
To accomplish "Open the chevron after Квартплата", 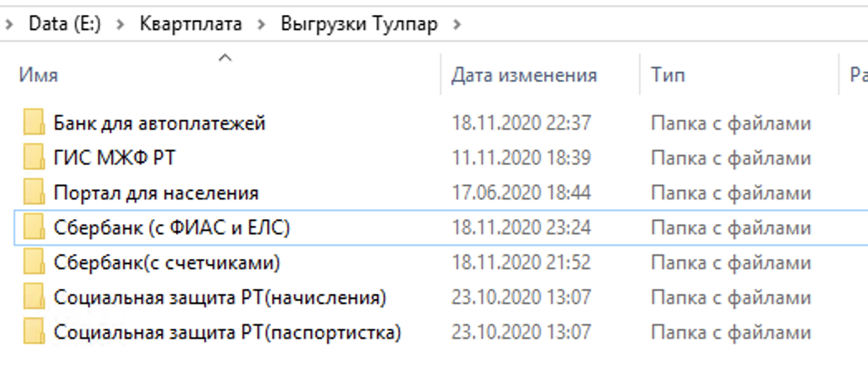I will (262, 24).
